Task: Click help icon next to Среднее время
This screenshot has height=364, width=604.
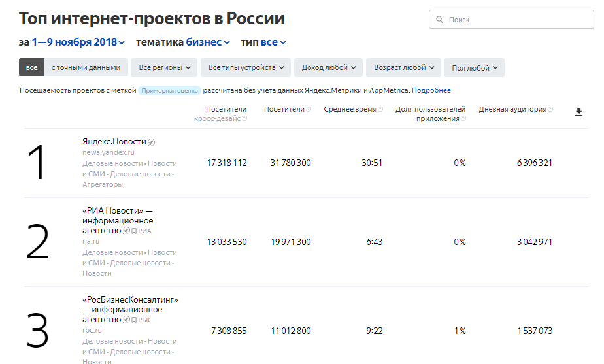Action: coord(381,110)
